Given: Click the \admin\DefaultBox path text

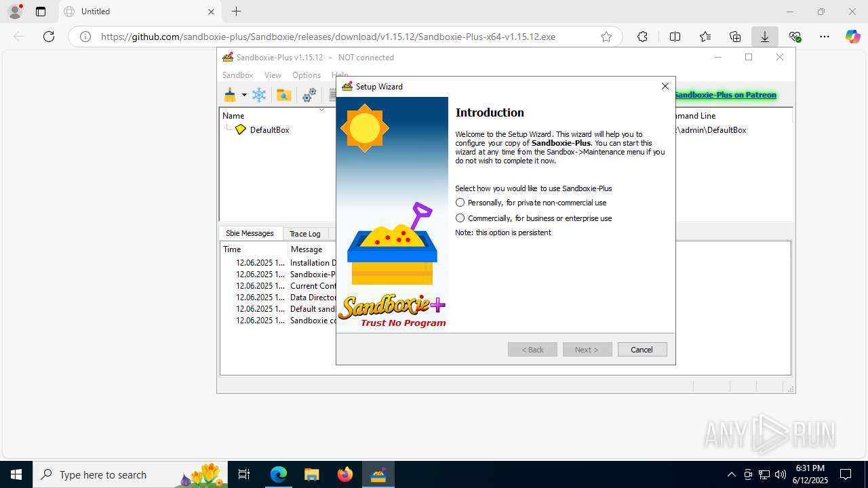Looking at the screenshot, I should [x=711, y=130].
